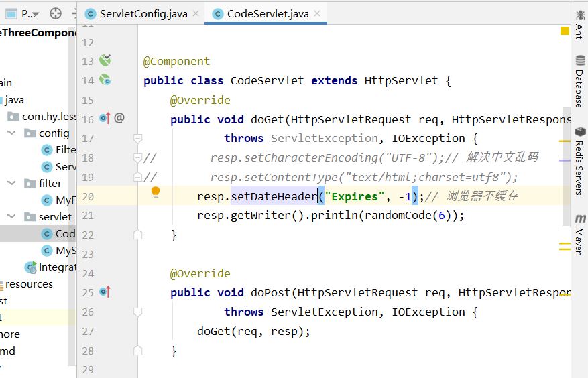
Task: Collapse the filter folder in project tree
Action: 11,183
